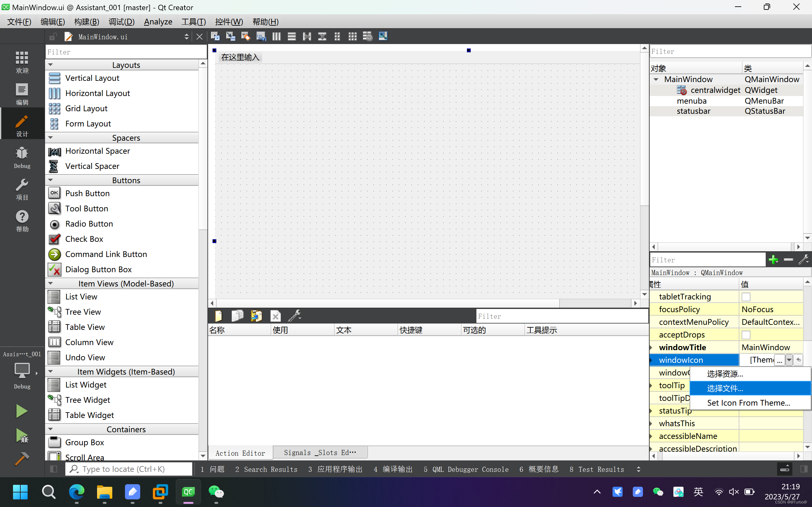
Task: Click New action icon in Action Editor
Action: tap(219, 316)
